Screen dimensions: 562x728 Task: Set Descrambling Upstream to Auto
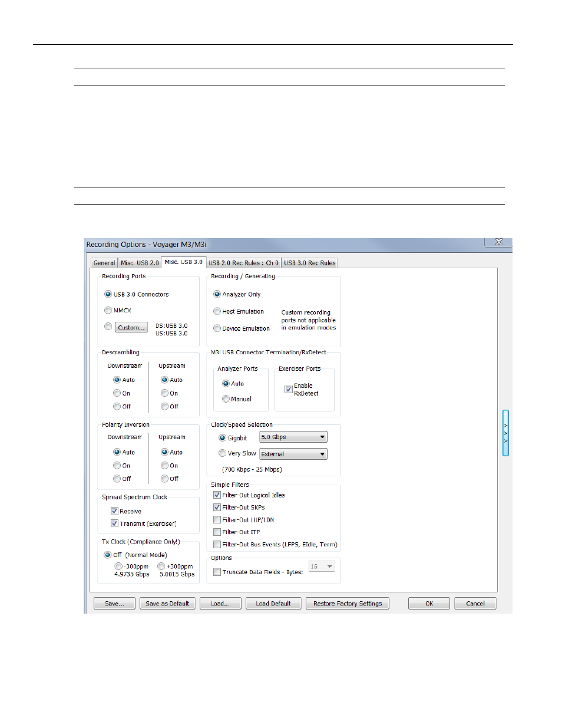click(x=164, y=380)
